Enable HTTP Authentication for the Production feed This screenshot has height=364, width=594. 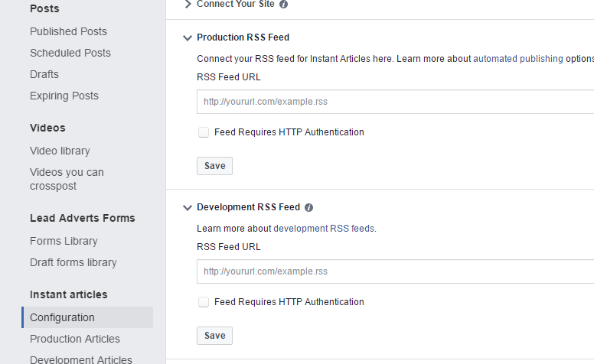click(204, 132)
